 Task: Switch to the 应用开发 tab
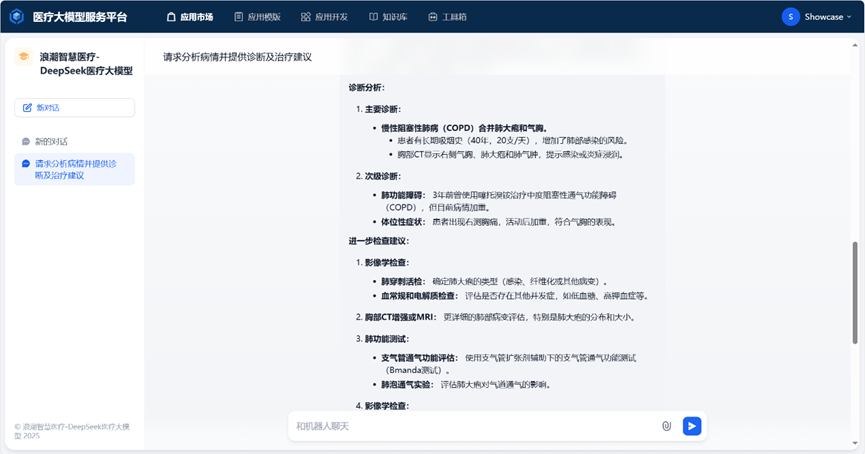(x=324, y=17)
